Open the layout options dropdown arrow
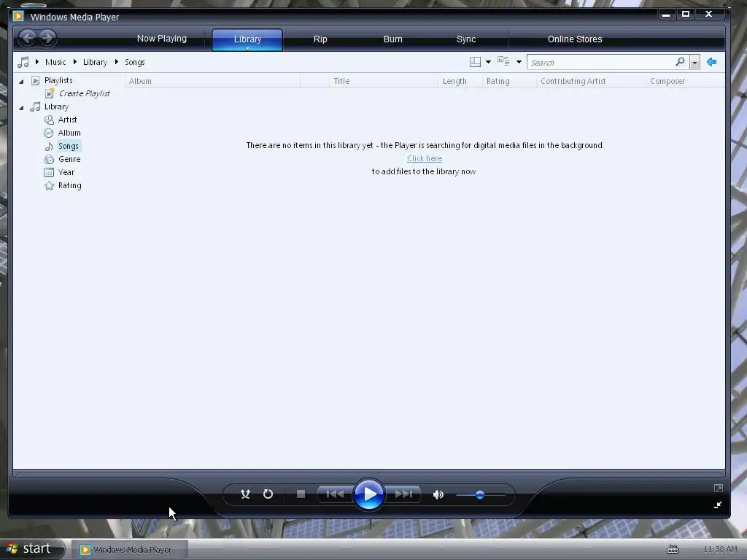The image size is (747, 560). (488, 62)
